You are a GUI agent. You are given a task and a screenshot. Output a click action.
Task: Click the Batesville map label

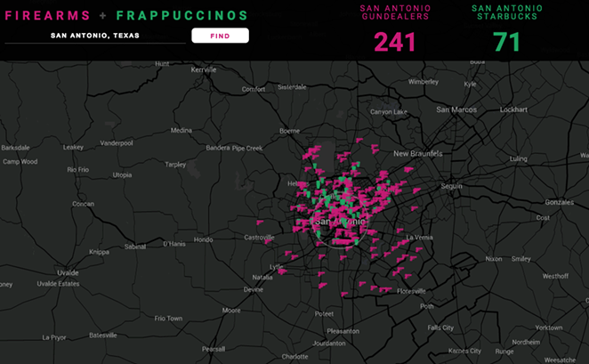click(103, 336)
